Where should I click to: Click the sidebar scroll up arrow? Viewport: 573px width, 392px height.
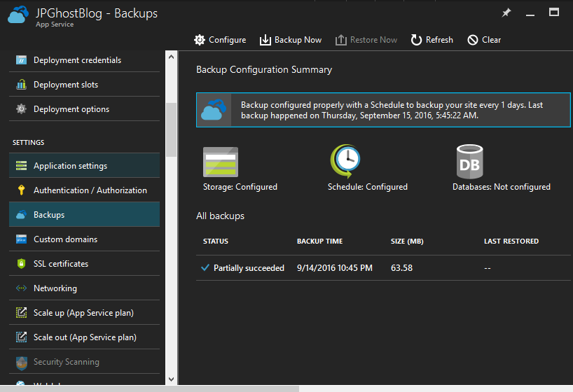click(x=171, y=57)
